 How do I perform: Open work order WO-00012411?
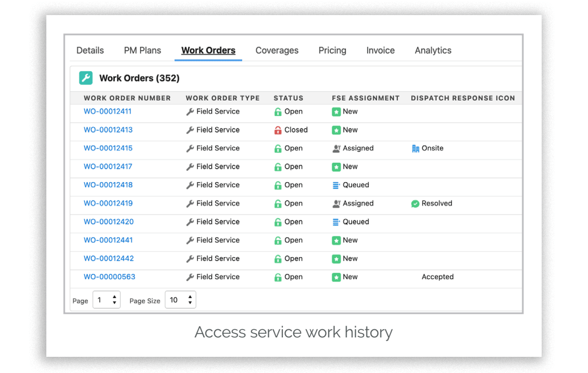pyautogui.click(x=107, y=112)
